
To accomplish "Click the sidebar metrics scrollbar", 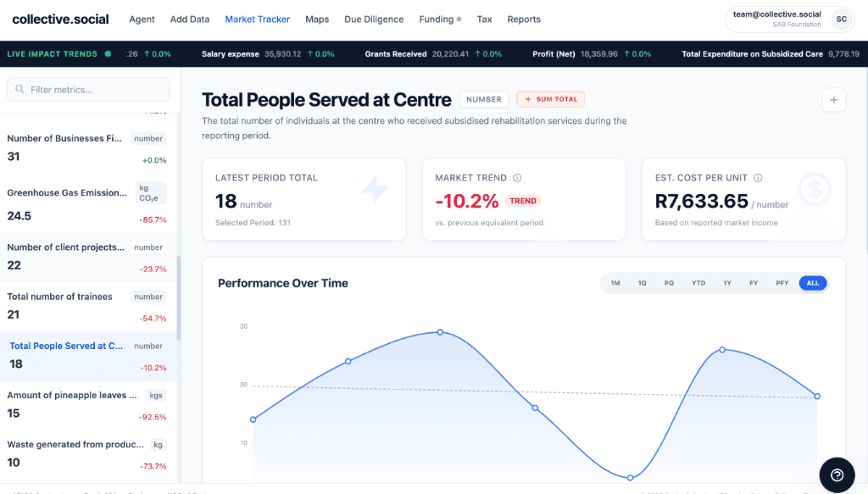I will pos(178,299).
